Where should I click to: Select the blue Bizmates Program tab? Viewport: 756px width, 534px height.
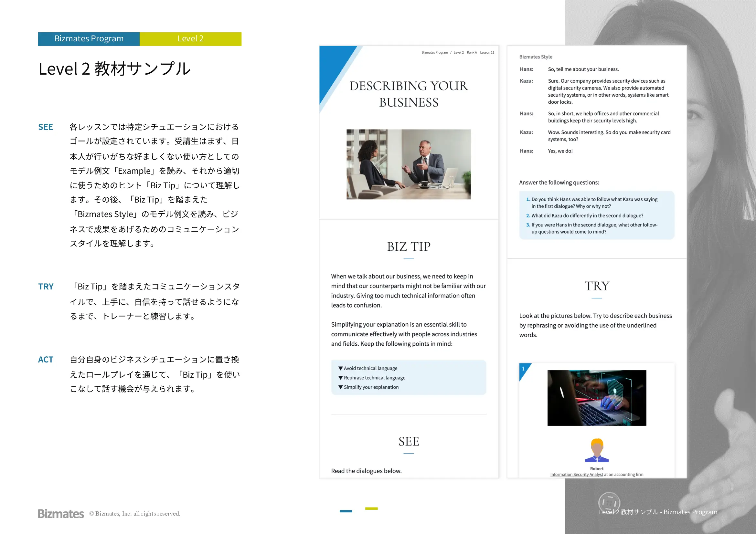pyautogui.click(x=89, y=39)
